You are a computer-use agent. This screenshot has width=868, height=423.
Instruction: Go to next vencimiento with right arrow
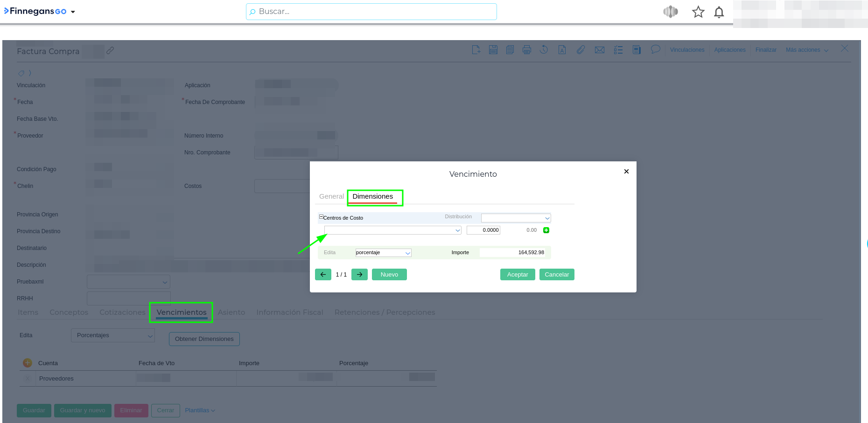point(359,275)
